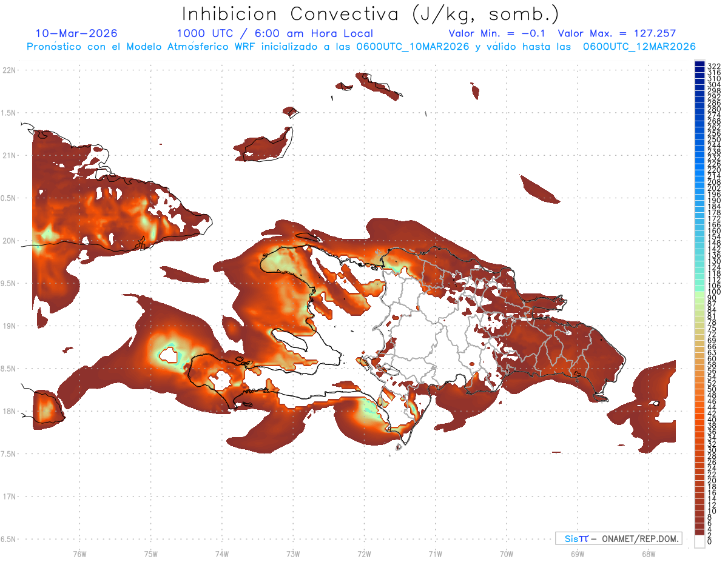
Task: Click the '0600UTC_12MAR2026' valid-until time
Action: [x=639, y=46]
